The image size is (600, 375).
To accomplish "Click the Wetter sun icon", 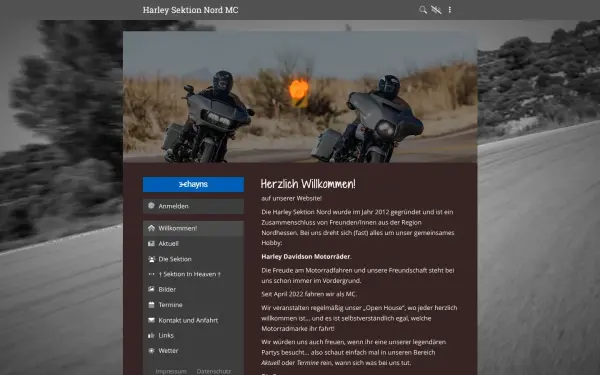I will click(x=151, y=351).
